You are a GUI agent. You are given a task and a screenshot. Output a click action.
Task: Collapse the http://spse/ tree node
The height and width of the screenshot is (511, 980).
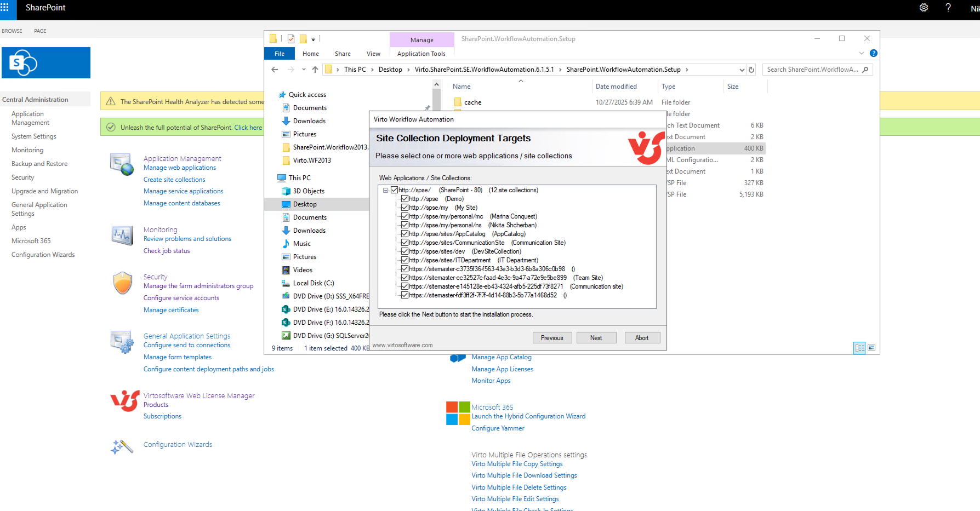click(x=385, y=190)
